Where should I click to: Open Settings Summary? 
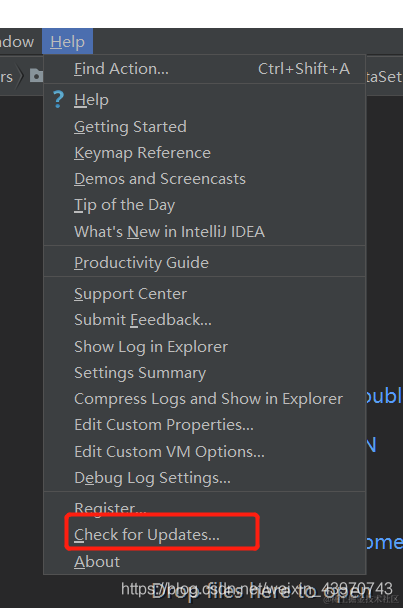pyautogui.click(x=205, y=373)
